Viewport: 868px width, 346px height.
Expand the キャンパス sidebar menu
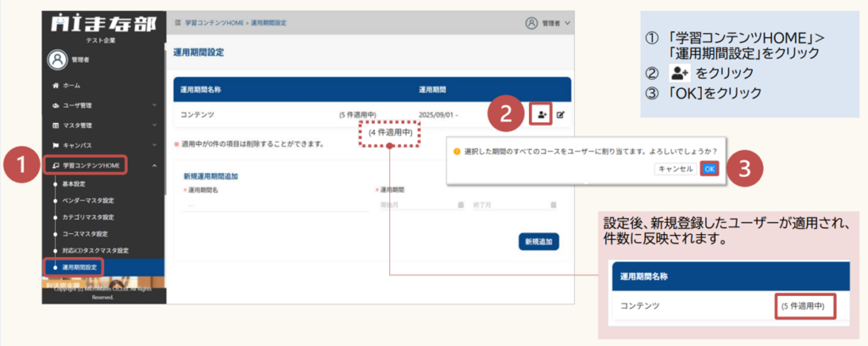(102, 144)
